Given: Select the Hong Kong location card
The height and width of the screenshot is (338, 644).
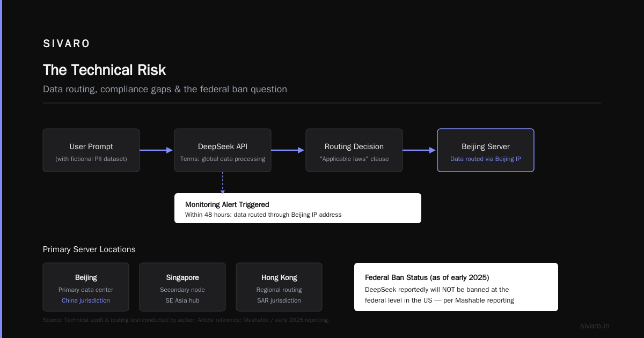Looking at the screenshot, I should tap(279, 287).
